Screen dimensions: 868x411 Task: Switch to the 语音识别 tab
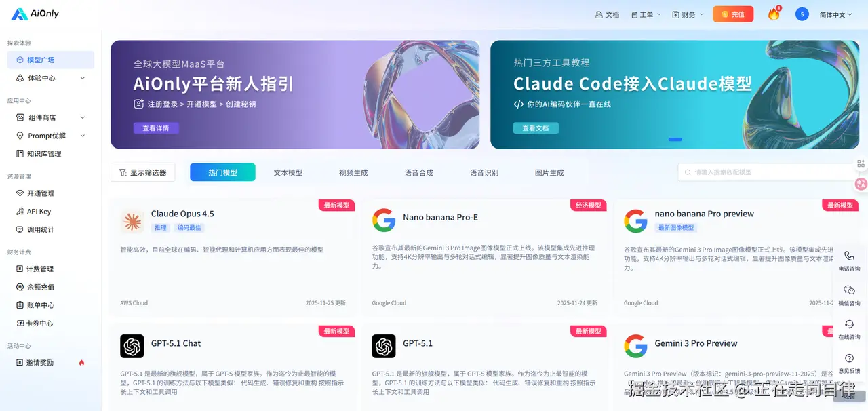pos(484,172)
